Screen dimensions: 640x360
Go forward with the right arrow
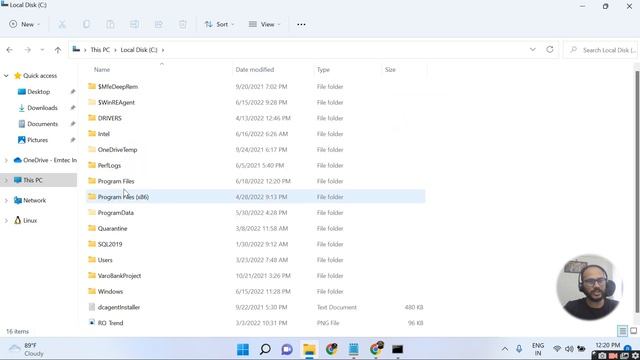click(27, 50)
